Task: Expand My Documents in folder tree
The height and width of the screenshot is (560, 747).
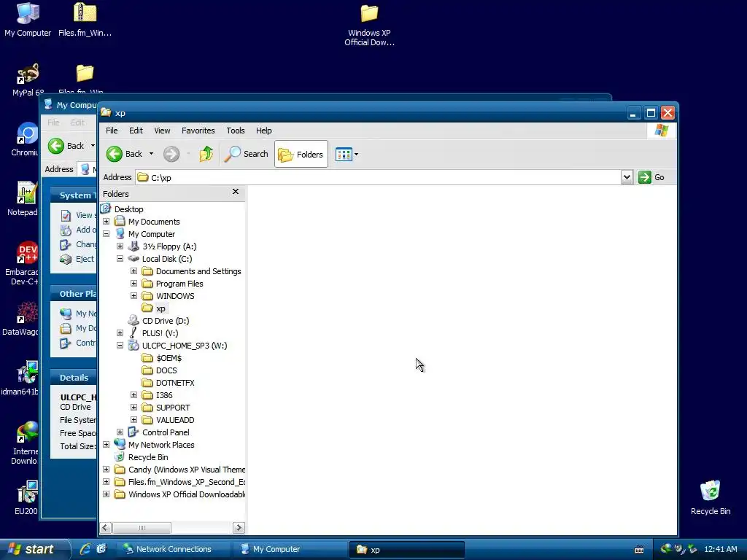Action: [x=107, y=222]
